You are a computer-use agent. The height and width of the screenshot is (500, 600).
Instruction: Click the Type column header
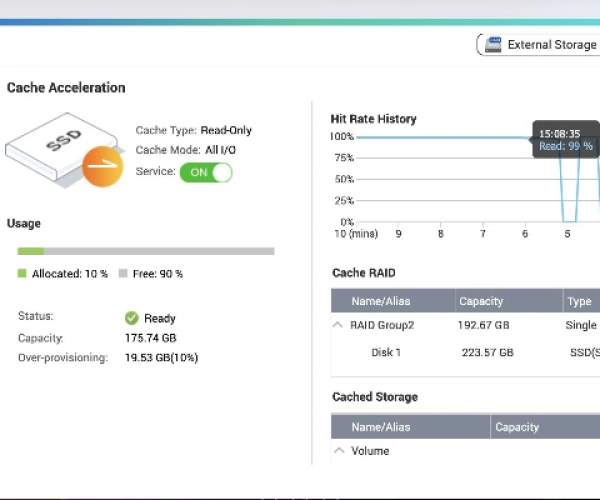(580, 301)
